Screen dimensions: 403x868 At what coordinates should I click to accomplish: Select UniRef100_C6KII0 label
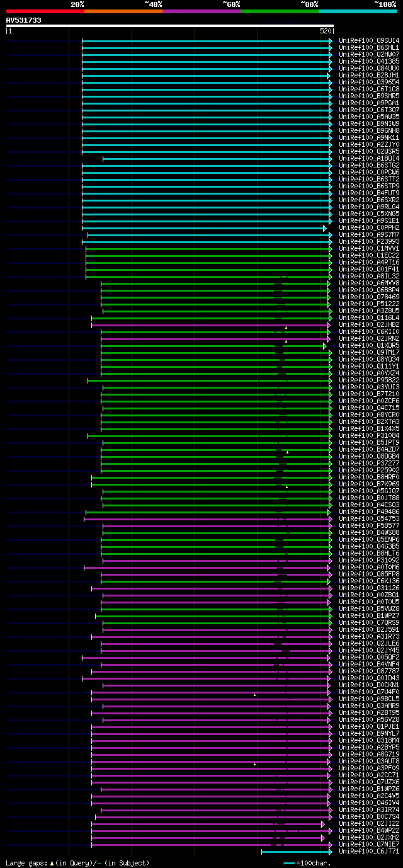(x=369, y=331)
